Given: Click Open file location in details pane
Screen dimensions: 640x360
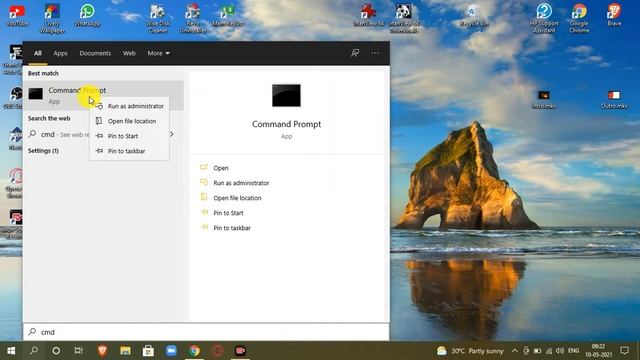Looking at the screenshot, I should tap(237, 198).
